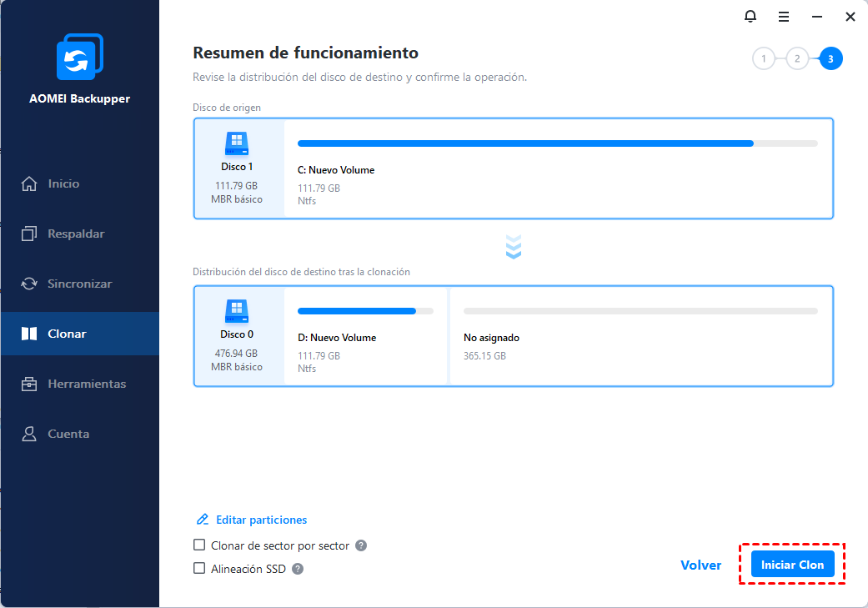This screenshot has width=868, height=608.
Task: Switch to the Sincronizar section
Action: click(80, 284)
